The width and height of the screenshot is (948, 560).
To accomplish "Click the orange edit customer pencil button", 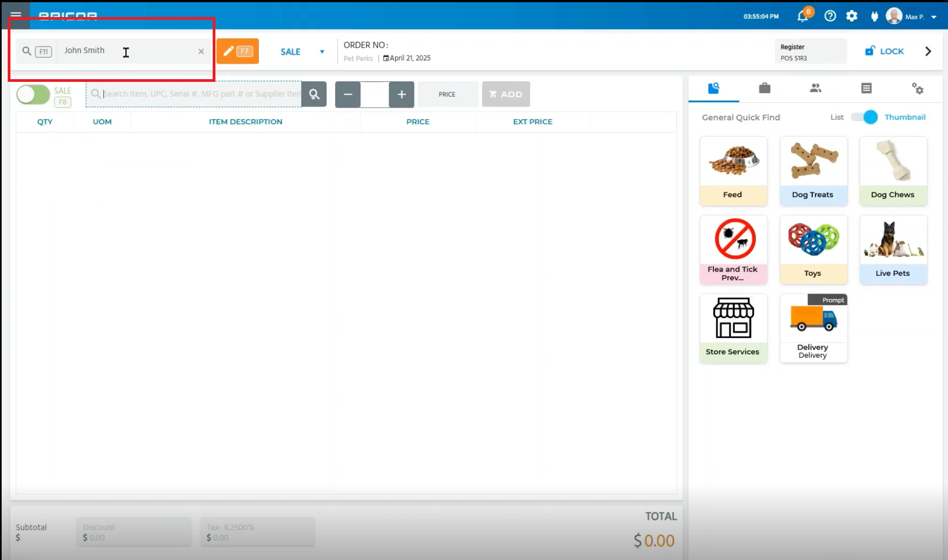I will click(237, 51).
